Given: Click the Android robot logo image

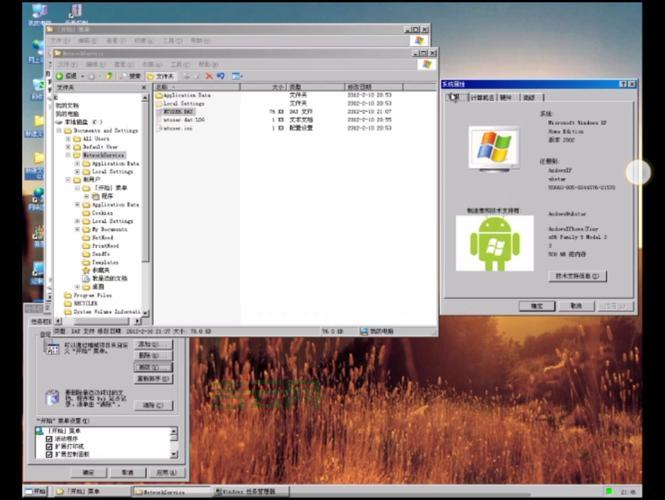Looking at the screenshot, I should click(495, 243).
